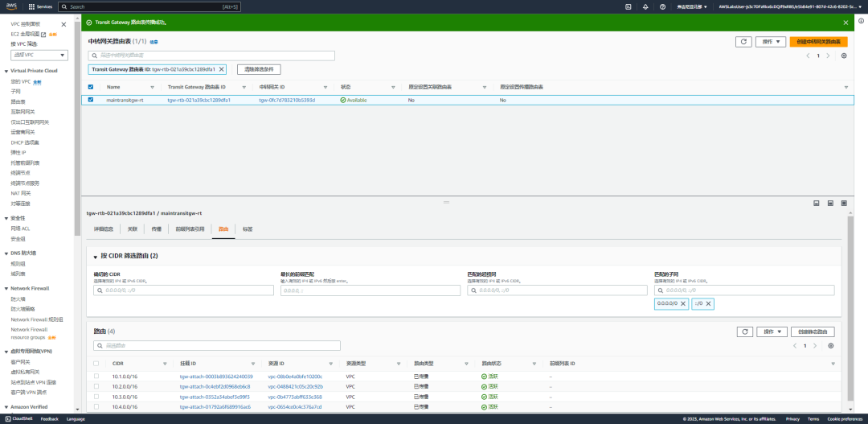This screenshot has height=424, width=868.
Task: Go to previous page of route tables
Action: [x=809, y=56]
